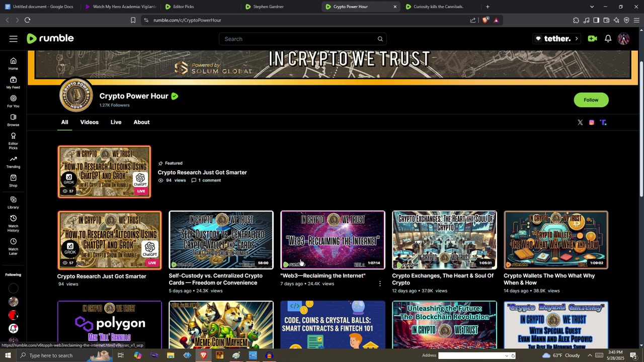Viewport: 644px width, 362px height.
Task: Open the Brave VPN icon
Action: point(626,20)
